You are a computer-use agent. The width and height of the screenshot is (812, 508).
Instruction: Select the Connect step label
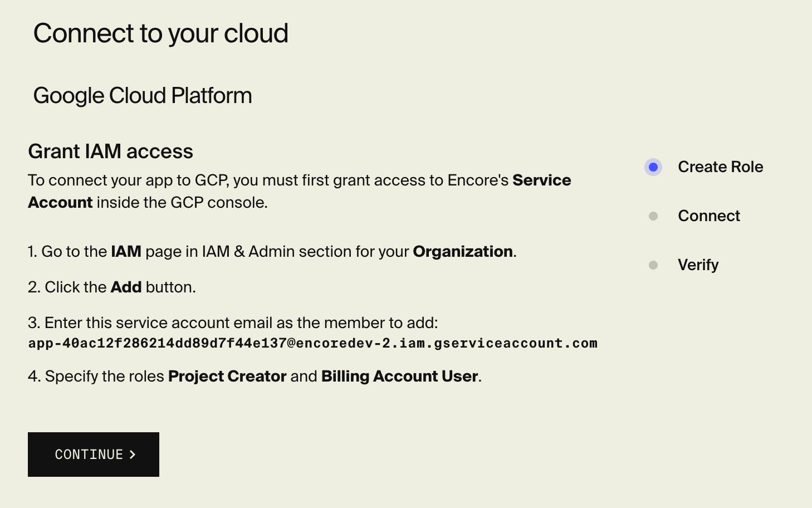(x=709, y=216)
